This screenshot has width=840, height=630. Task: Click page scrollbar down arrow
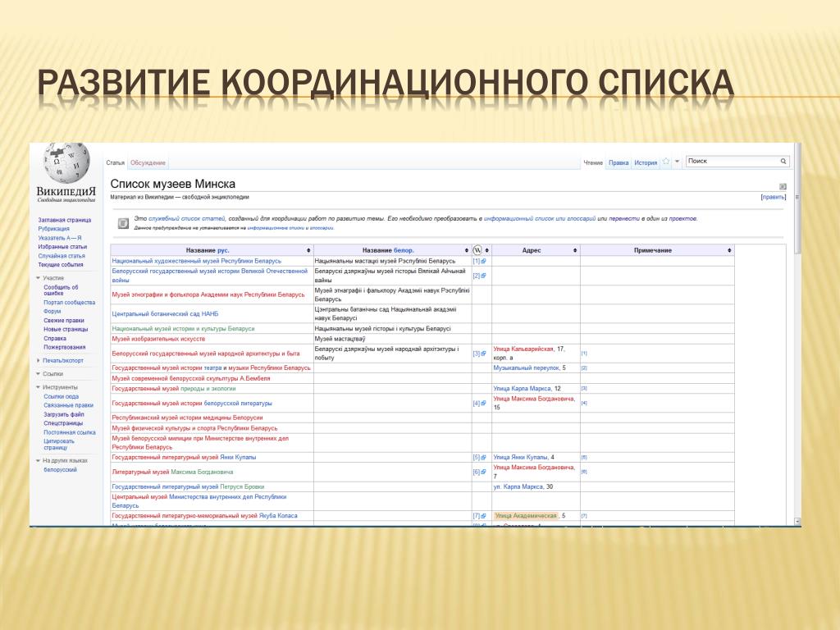point(797,521)
